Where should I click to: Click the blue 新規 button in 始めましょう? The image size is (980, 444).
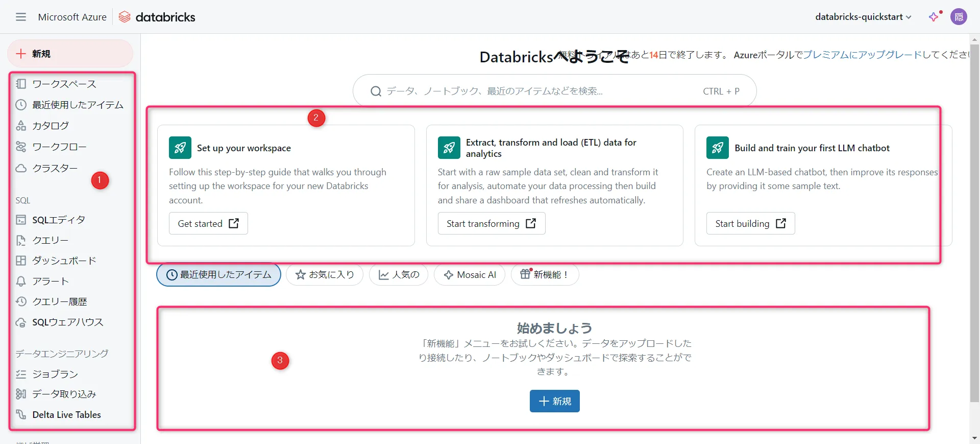coord(555,401)
